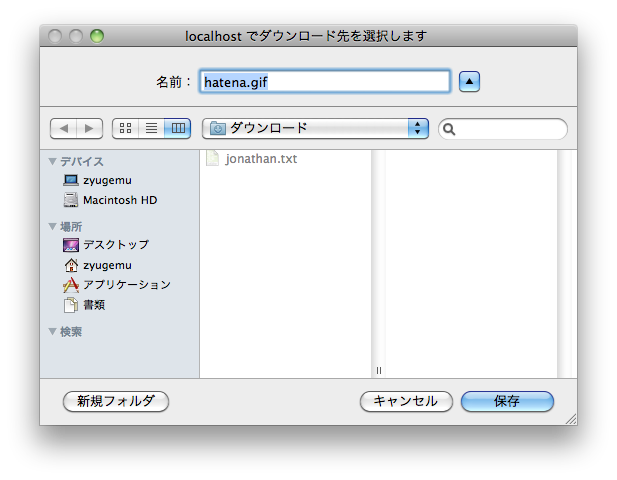Image resolution: width=617 pixels, height=480 pixels.
Task: Click the デスクトップ desktop icon
Action: tap(71, 245)
